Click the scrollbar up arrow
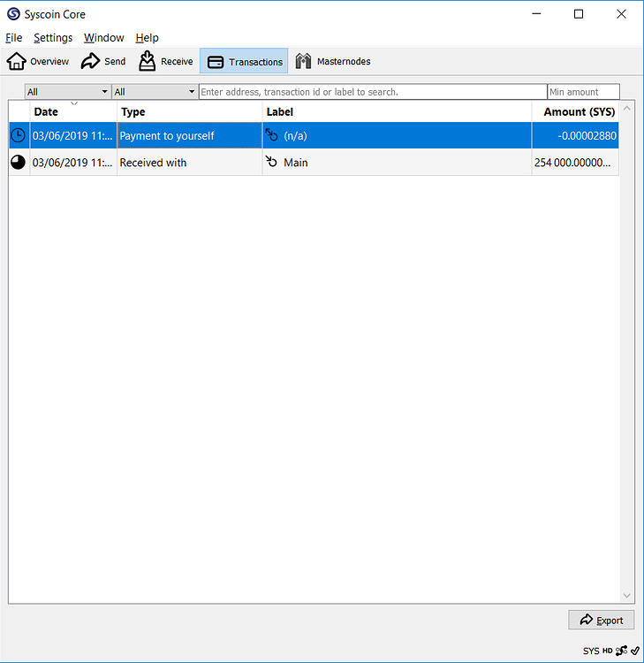The width and height of the screenshot is (644, 663). tap(627, 109)
